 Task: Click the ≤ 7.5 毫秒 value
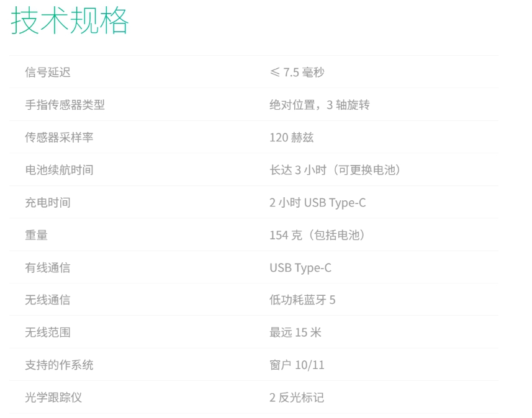click(x=297, y=72)
